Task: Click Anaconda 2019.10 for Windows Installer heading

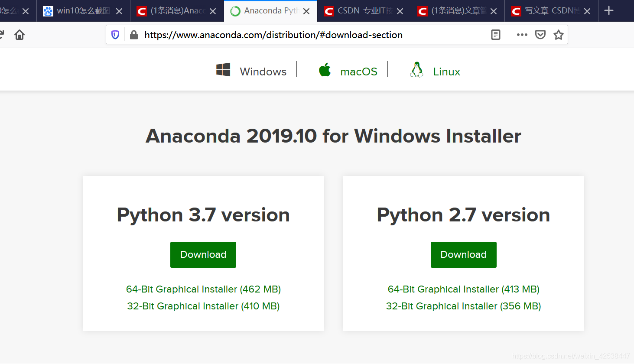Action: 333,136
